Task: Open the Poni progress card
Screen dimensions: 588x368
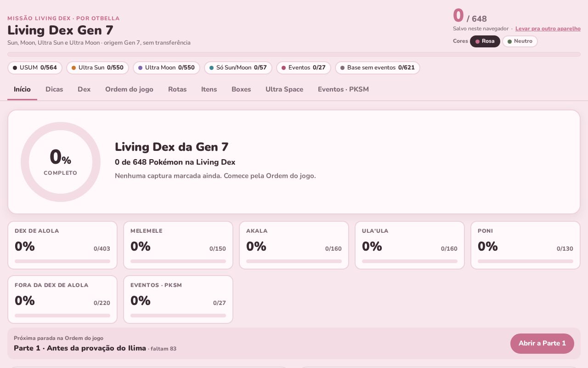Action: click(526, 245)
